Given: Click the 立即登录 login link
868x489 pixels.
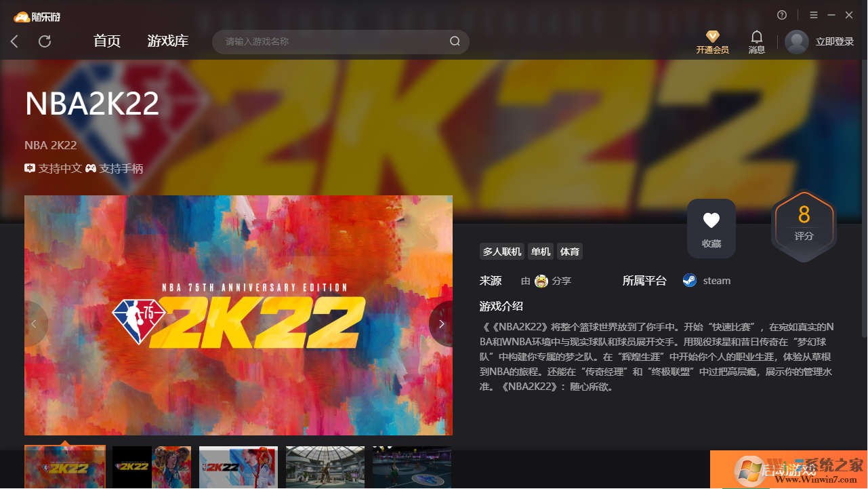Looking at the screenshot, I should (x=835, y=41).
